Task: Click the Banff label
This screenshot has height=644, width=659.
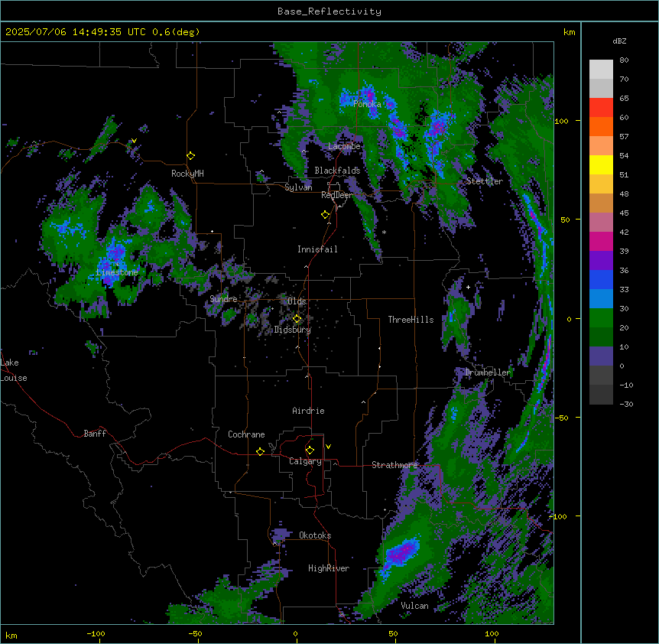Action: pyautogui.click(x=95, y=434)
